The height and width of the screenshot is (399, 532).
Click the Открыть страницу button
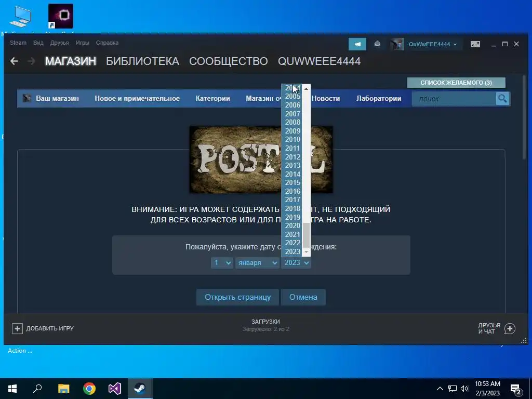click(237, 297)
